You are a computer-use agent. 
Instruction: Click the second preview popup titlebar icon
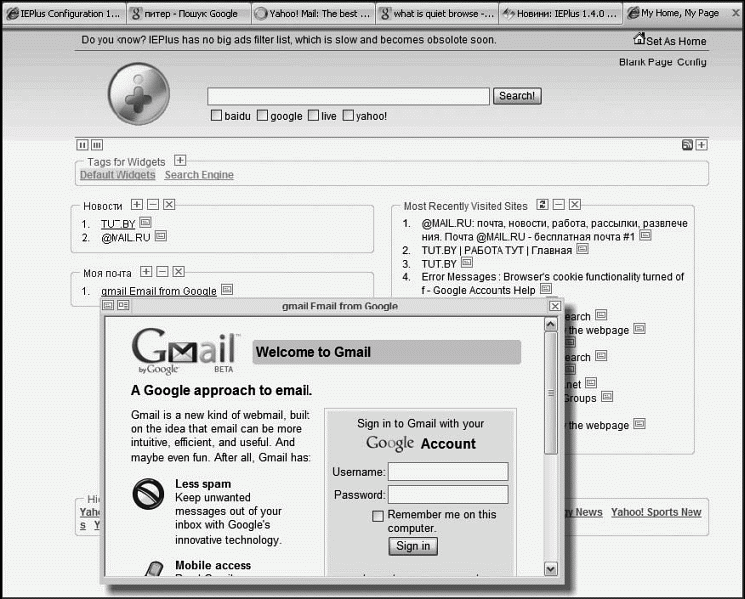click(123, 305)
